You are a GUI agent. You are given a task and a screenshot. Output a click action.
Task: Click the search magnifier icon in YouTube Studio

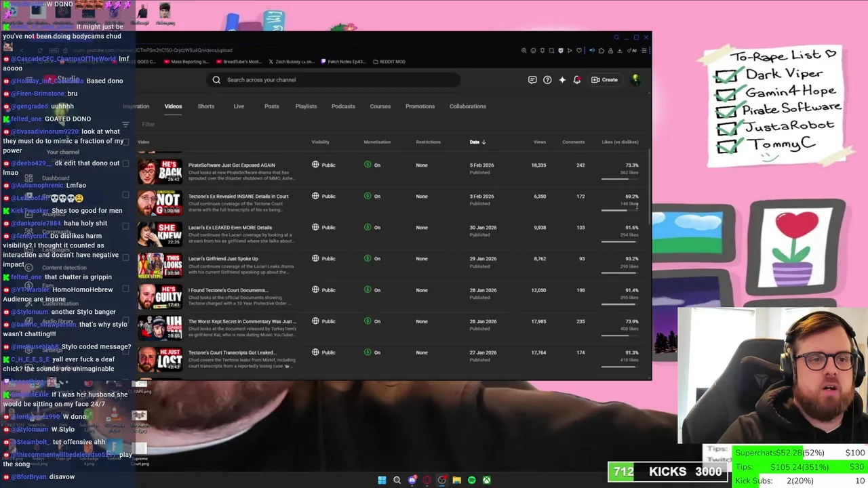click(216, 80)
